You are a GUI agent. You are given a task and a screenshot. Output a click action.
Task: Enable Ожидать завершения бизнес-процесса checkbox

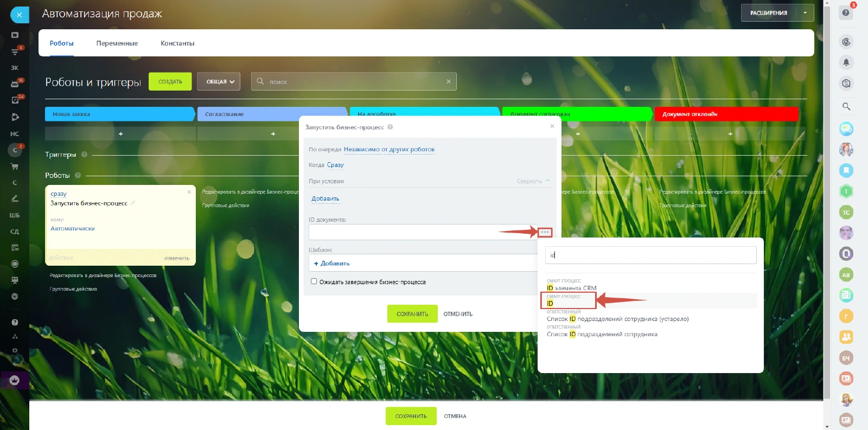(x=314, y=281)
